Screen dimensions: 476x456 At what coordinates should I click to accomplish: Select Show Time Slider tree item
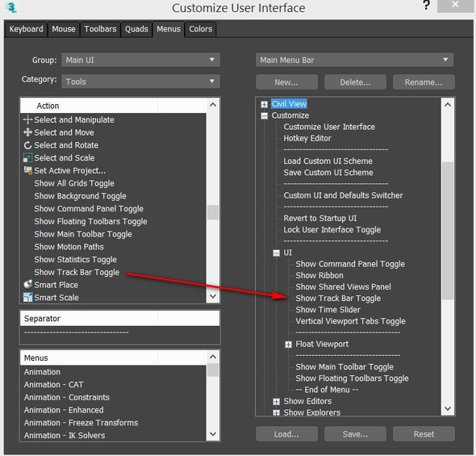point(328,310)
